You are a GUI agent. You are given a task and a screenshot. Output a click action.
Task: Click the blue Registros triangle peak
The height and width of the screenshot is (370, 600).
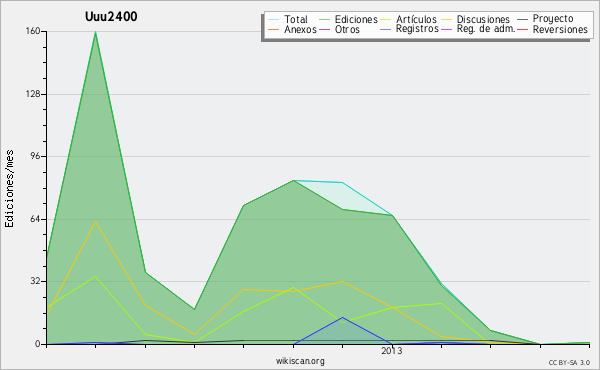[342, 318]
